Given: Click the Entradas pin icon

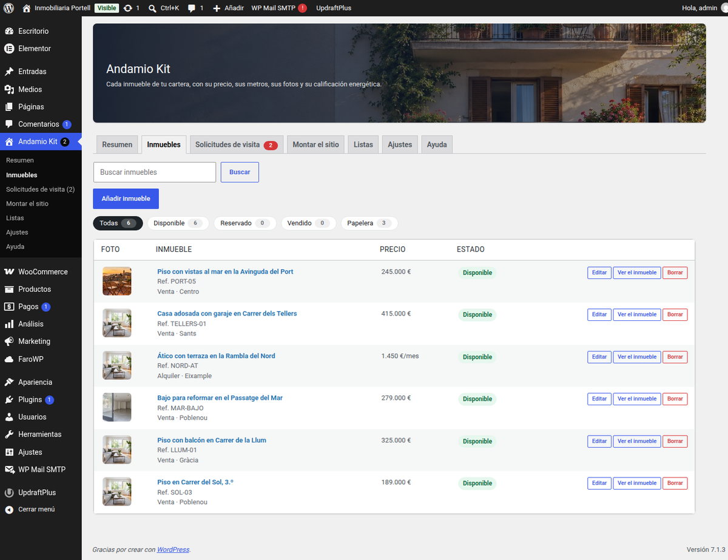Looking at the screenshot, I should [x=9, y=72].
